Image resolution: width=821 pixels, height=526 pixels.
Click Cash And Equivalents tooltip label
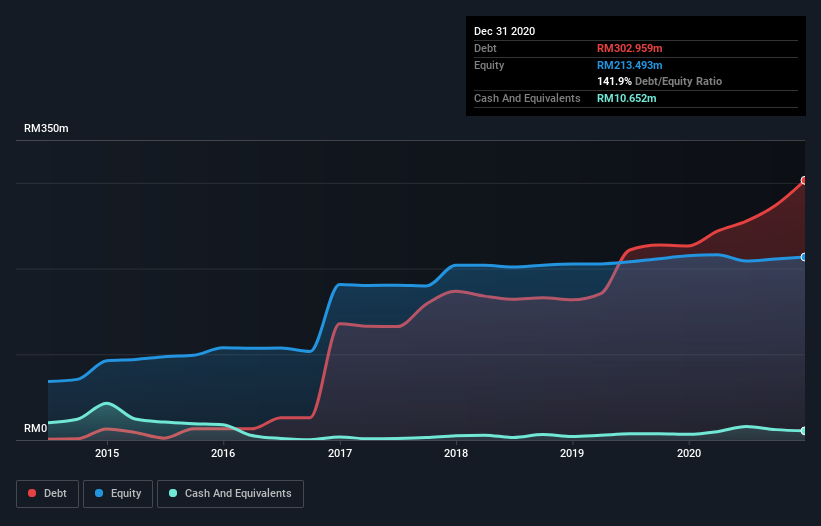527,98
